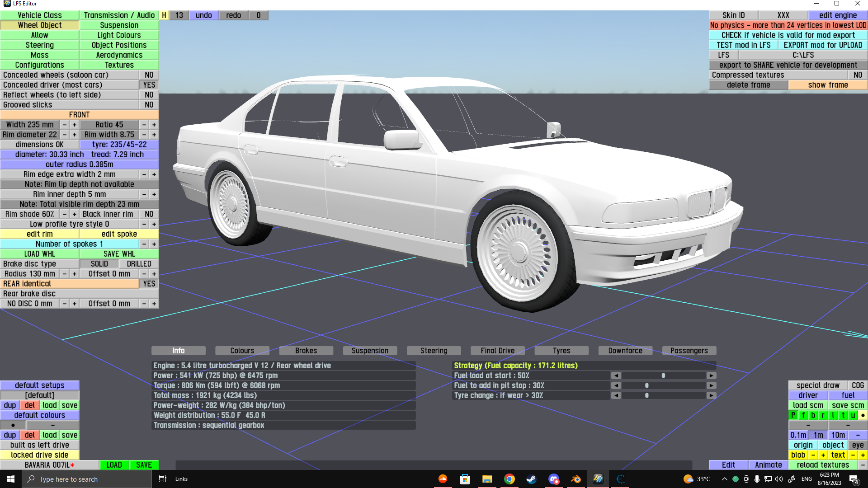Viewport: 868px width, 488px height.
Task: Increase tyre width with plus
Action: pyautogui.click(x=75, y=125)
